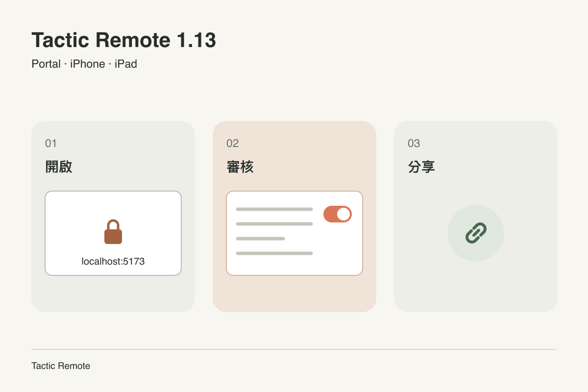The image size is (588, 392).
Task: Select the 分享 step heading
Action: (421, 167)
